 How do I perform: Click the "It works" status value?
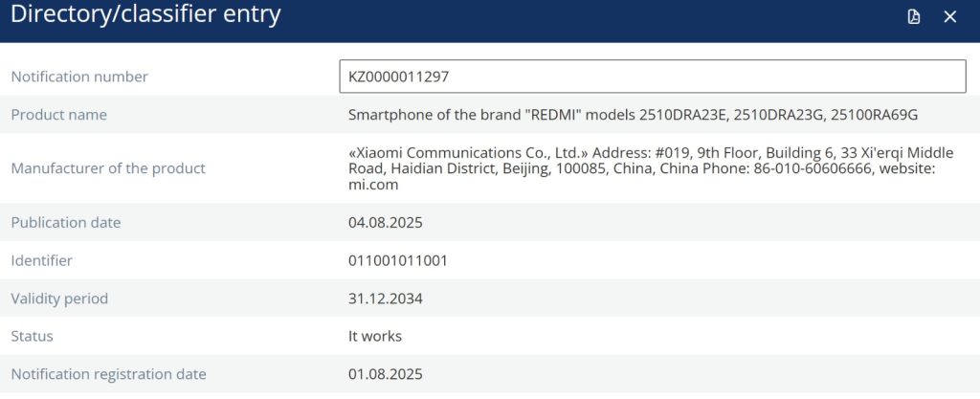(x=375, y=336)
